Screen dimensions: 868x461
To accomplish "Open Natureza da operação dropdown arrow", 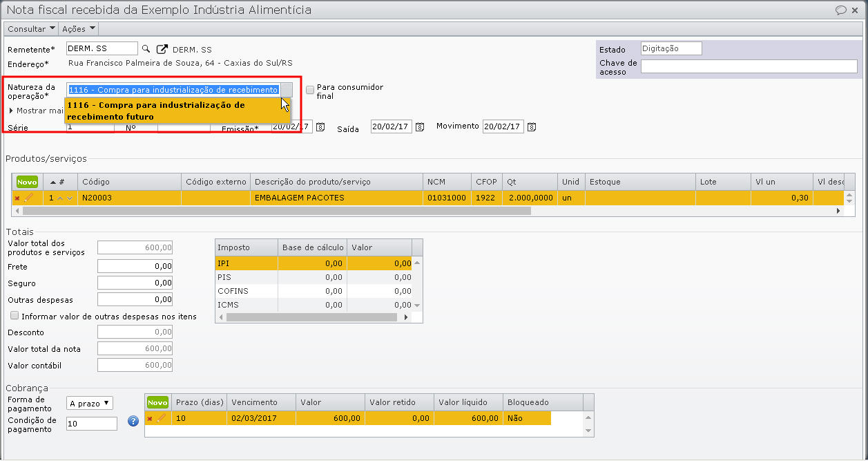I will point(287,90).
